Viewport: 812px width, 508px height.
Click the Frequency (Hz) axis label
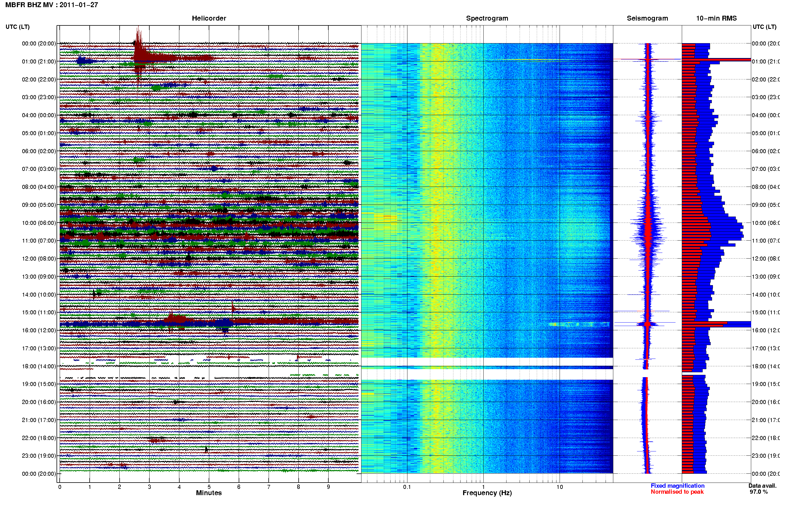[x=487, y=493]
